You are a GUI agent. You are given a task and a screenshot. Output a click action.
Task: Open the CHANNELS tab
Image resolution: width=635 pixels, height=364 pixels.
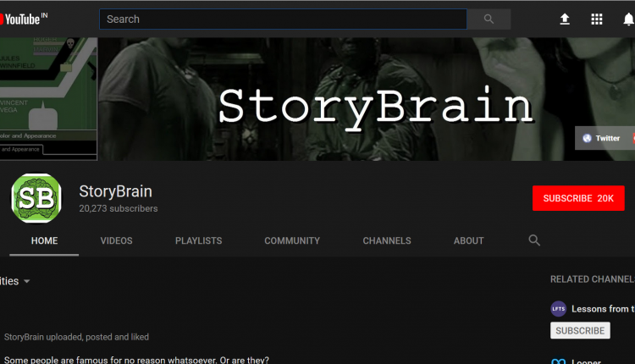point(387,241)
